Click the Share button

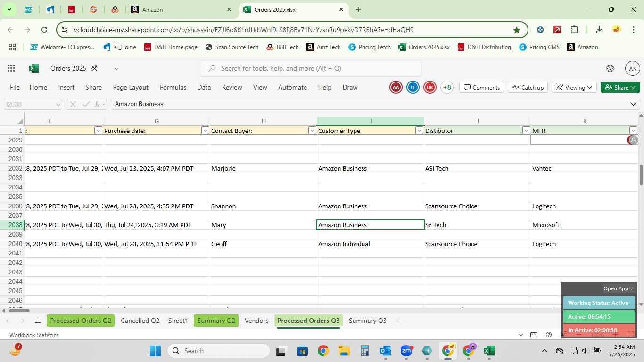click(620, 87)
